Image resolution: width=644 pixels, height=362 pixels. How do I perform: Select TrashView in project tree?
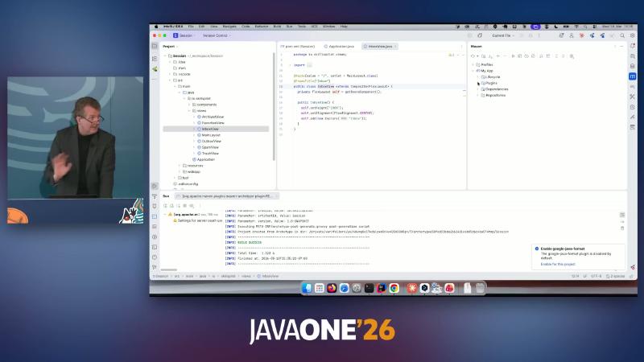pyautogui.click(x=210, y=154)
